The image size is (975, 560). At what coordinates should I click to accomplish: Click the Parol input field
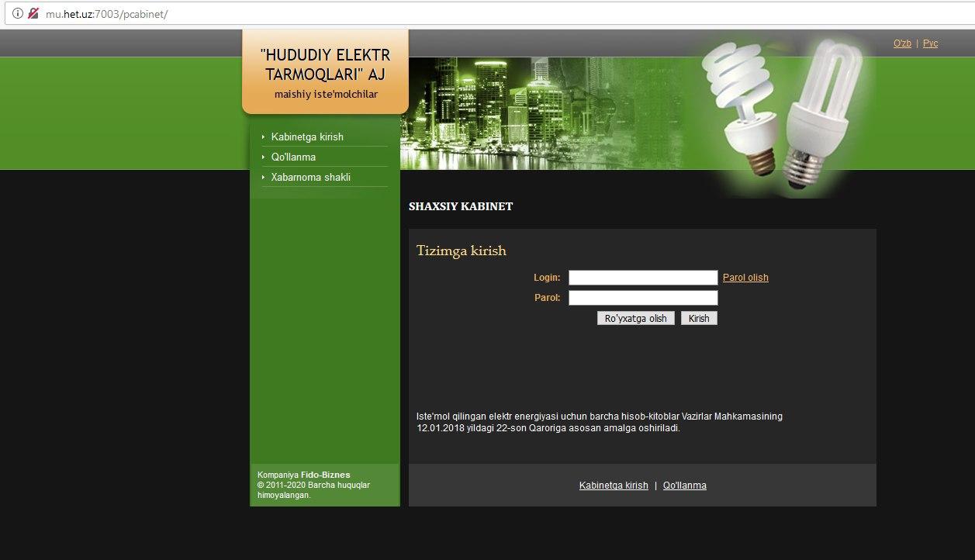pos(643,298)
